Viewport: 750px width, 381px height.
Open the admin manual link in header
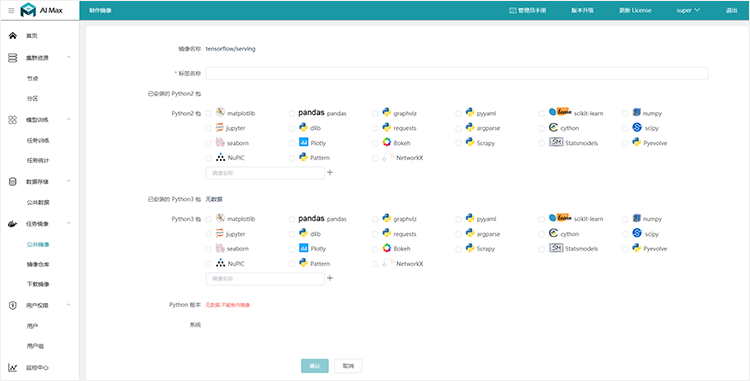528,10
